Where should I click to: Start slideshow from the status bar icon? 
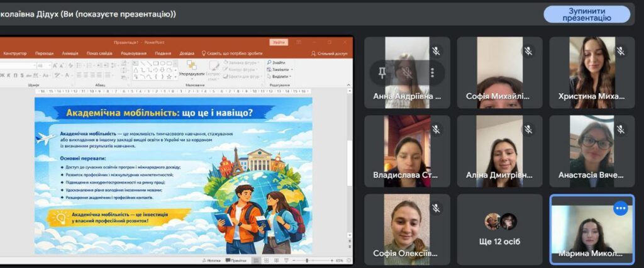point(285,260)
